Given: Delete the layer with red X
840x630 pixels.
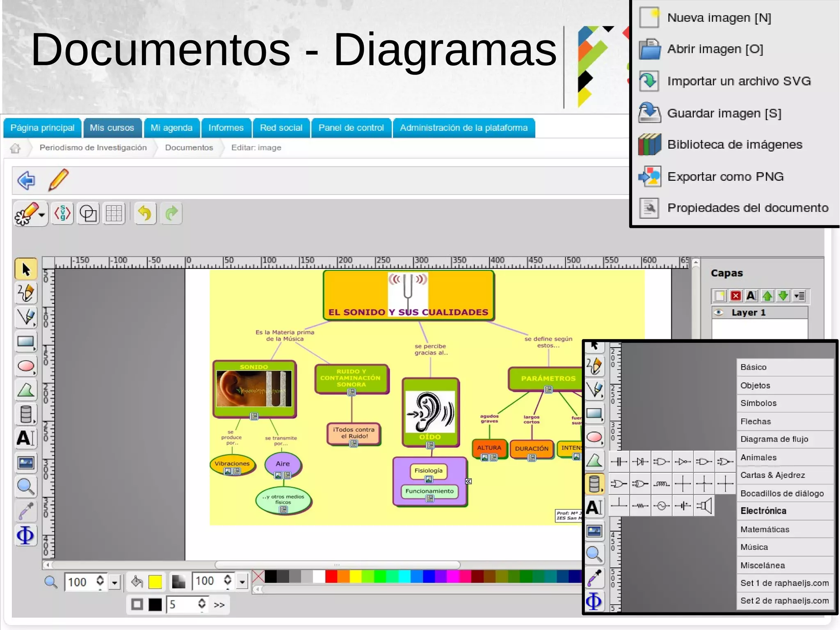Looking at the screenshot, I should tap(736, 296).
